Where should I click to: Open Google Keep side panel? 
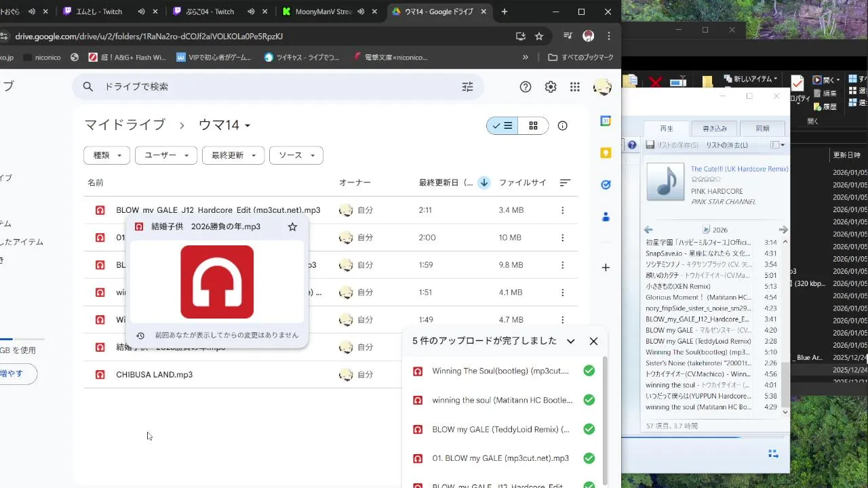point(606,152)
